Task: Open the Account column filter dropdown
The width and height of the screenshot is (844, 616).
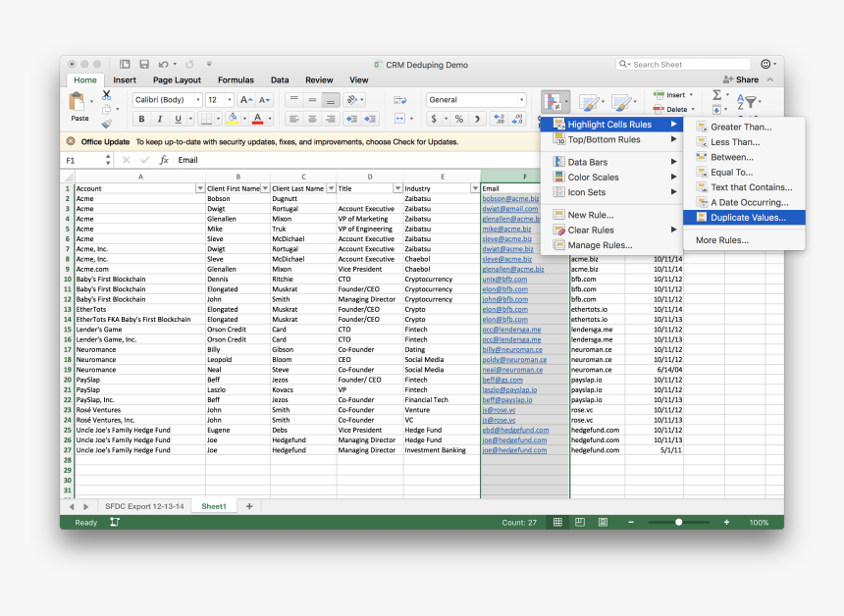Action: click(200, 188)
